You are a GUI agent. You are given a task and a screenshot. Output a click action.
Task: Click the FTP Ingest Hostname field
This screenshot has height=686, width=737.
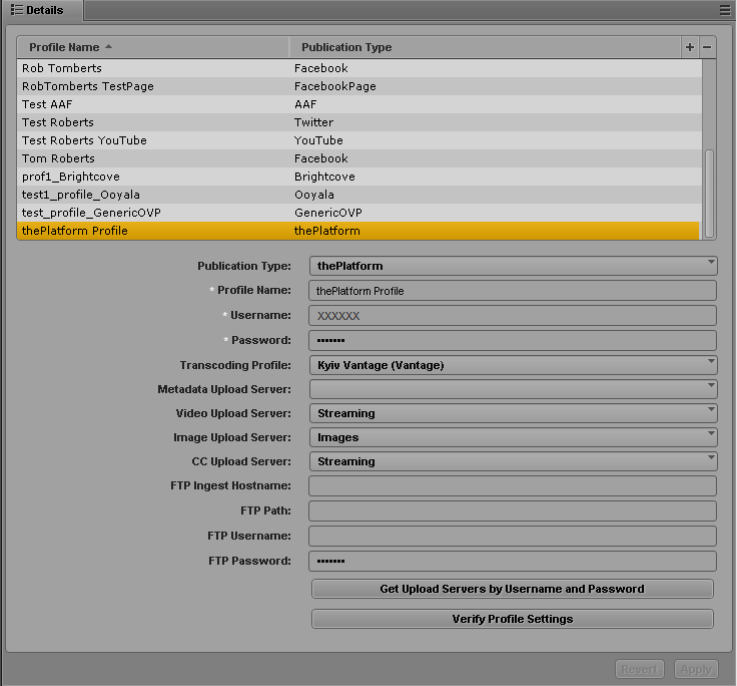512,486
